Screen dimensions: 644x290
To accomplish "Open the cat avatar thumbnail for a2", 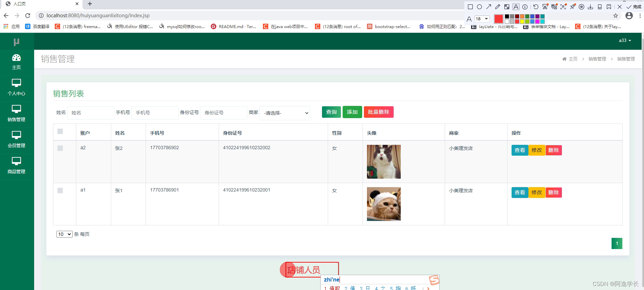I will pyautogui.click(x=384, y=162).
